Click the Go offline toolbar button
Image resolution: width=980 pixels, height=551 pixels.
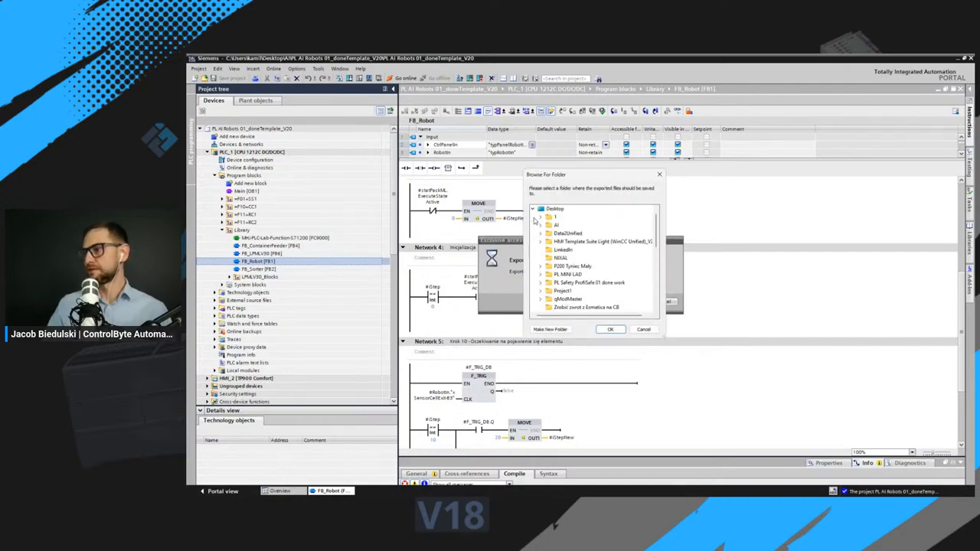tap(435, 78)
